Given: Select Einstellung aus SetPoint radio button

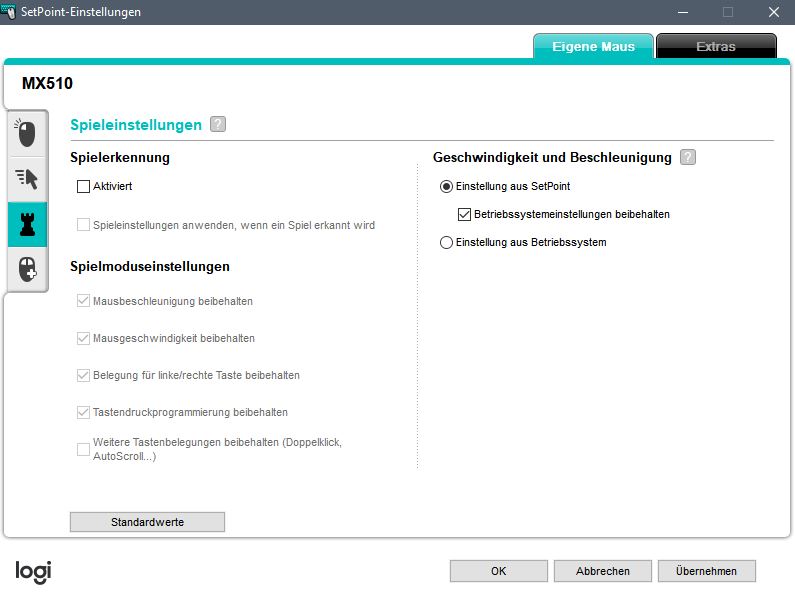Looking at the screenshot, I should (x=446, y=186).
